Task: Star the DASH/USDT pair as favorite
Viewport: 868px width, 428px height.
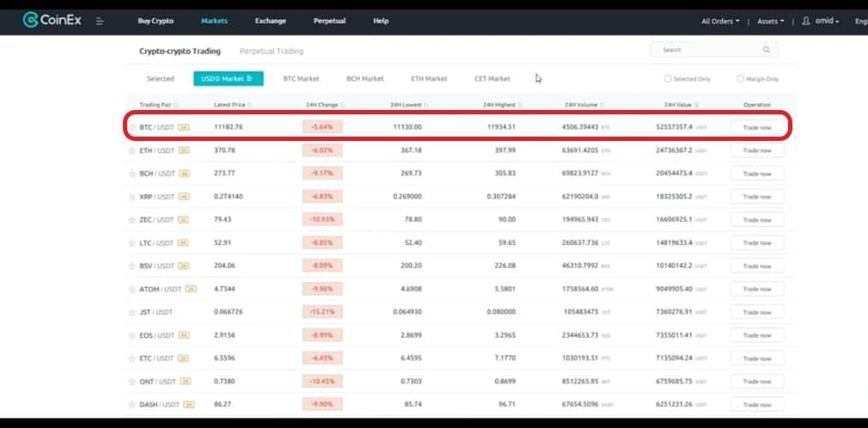Action: [x=131, y=405]
